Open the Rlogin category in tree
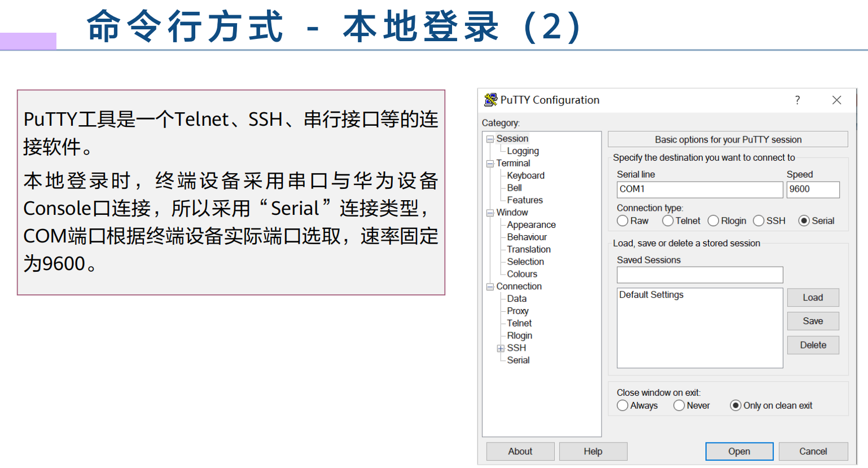 (519, 335)
